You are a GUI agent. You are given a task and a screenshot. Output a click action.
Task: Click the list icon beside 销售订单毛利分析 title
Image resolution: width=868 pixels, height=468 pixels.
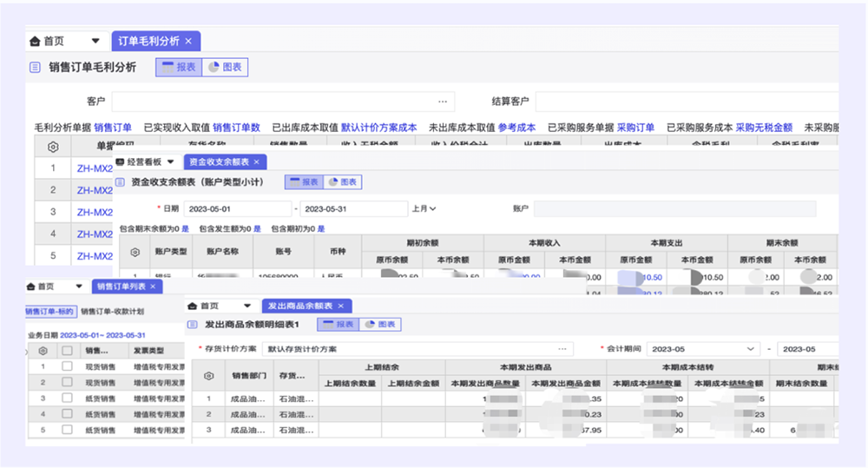click(35, 67)
